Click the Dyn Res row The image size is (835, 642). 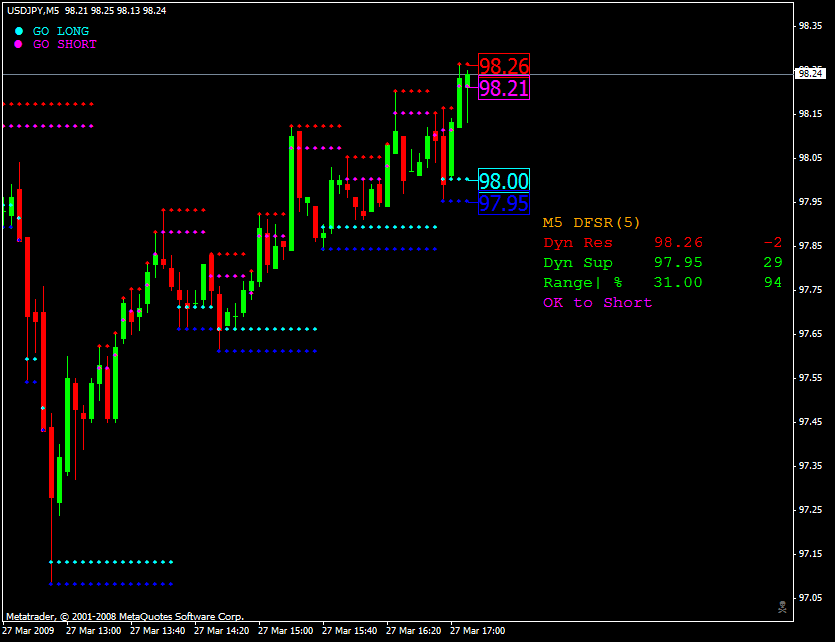tap(662, 242)
